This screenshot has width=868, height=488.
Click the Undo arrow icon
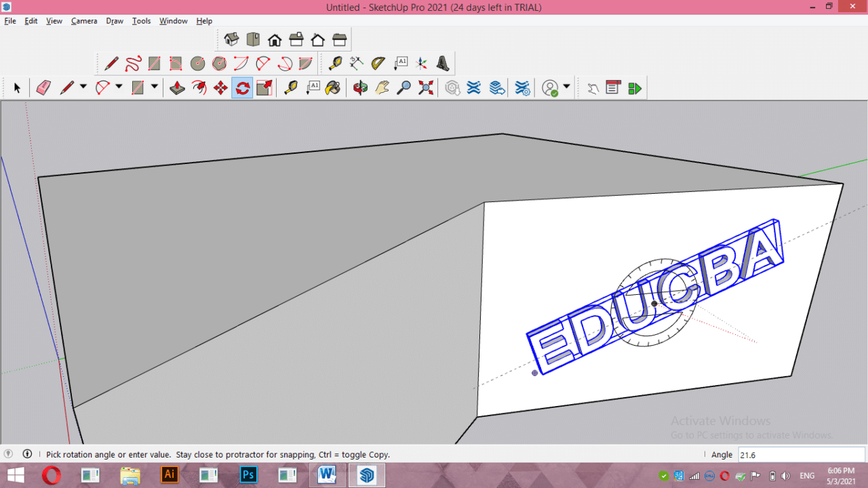(592, 87)
